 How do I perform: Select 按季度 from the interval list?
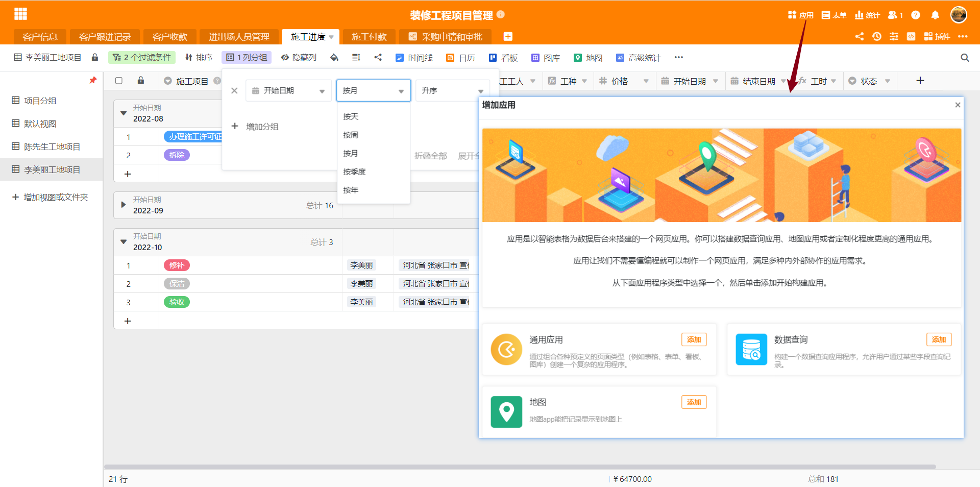tap(355, 172)
